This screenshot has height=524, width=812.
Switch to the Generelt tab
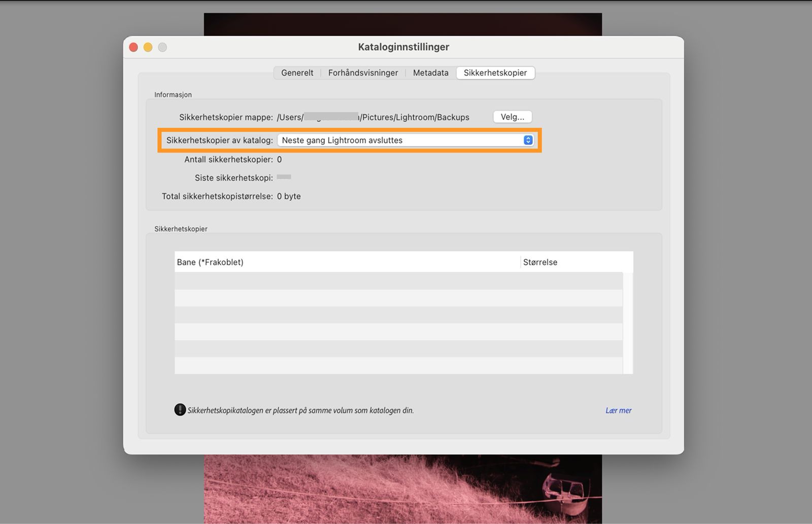(297, 73)
